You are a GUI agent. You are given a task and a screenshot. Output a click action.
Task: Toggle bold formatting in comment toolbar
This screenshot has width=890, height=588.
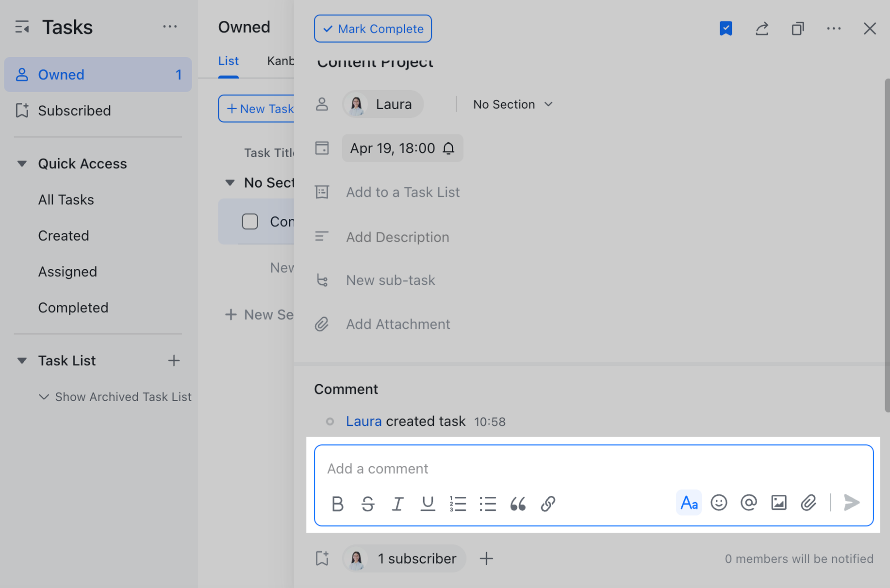338,504
